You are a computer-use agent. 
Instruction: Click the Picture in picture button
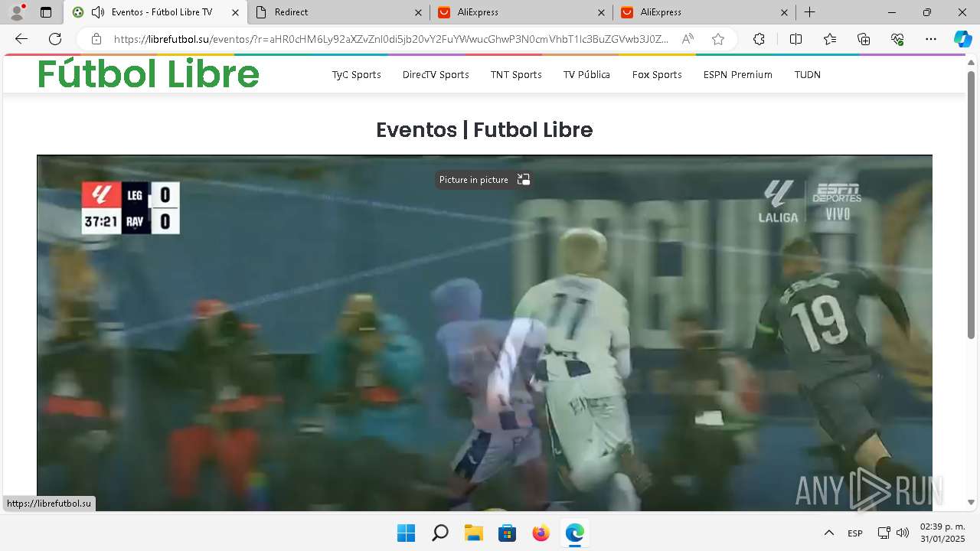point(484,180)
